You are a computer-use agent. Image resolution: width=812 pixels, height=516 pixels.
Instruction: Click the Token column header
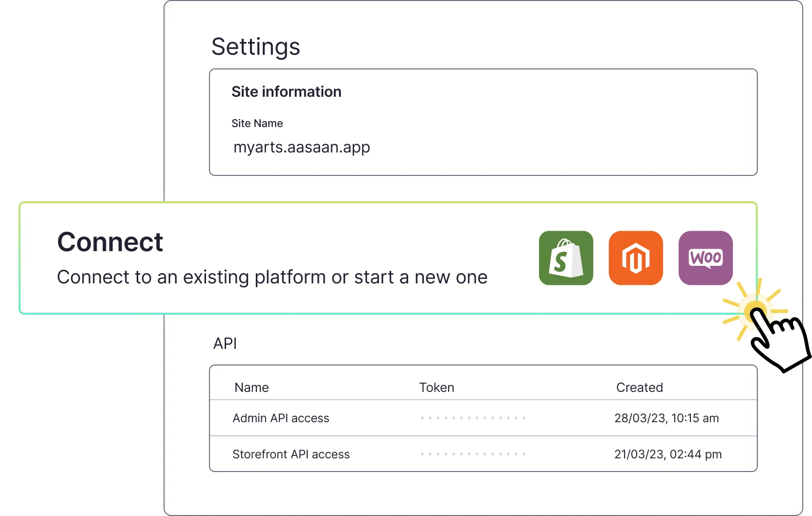(x=437, y=387)
